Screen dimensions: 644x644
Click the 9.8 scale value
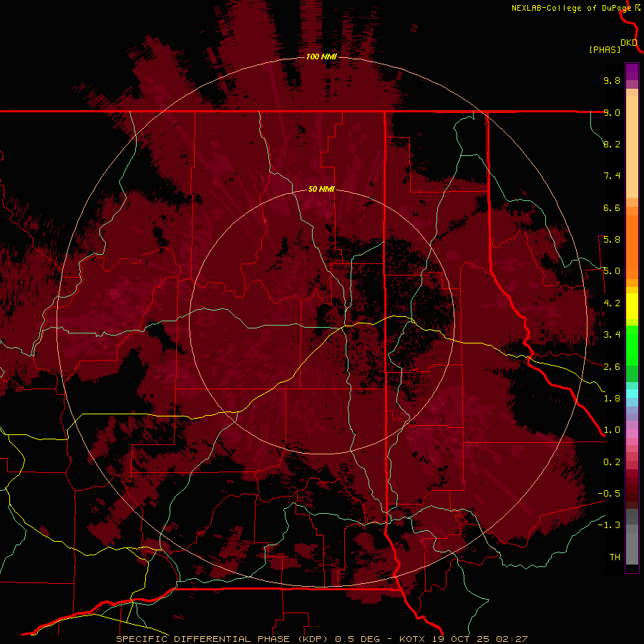pyautogui.click(x=612, y=81)
